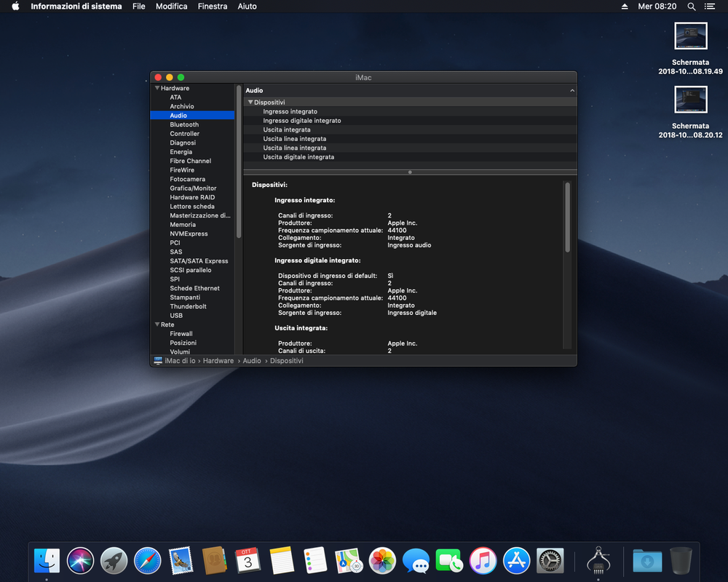Click the sidebar vertical scrollbar
Viewport: 728px width, 582px height.
point(239,162)
